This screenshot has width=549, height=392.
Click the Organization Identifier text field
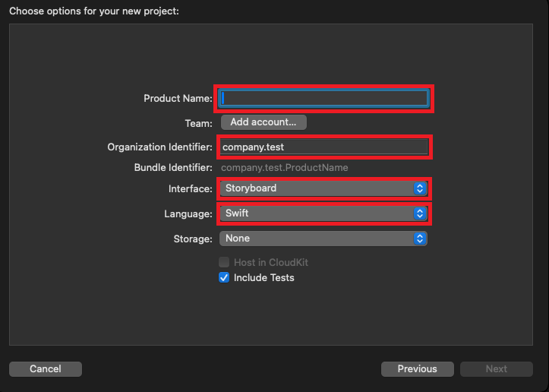tap(324, 147)
